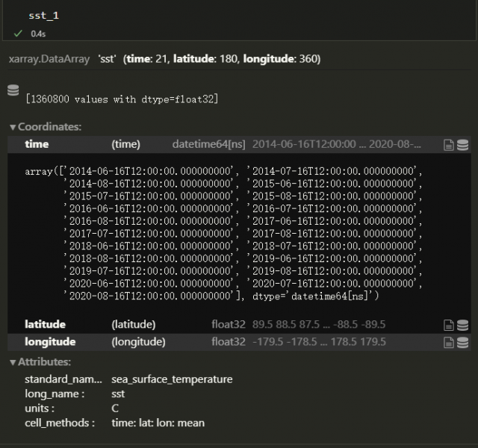Viewport: 478px width, 448px height.
Task: Click the sea_surface_temperature attribute value
Action: point(171,379)
